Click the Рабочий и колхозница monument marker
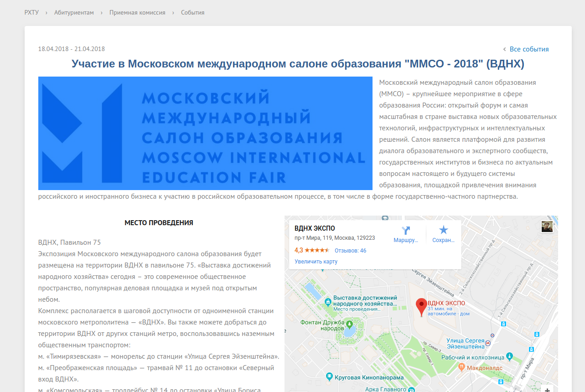The image size is (585, 392). (x=510, y=357)
